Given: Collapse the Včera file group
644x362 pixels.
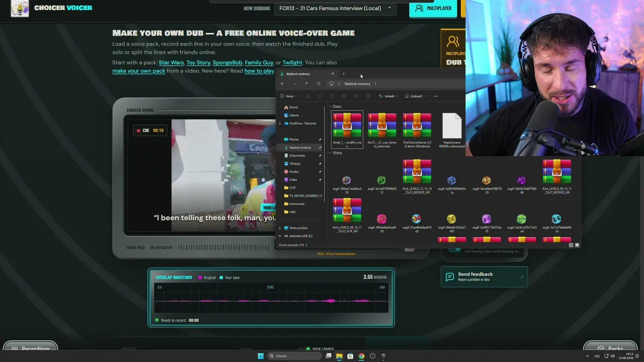Looking at the screenshot, I should (330, 153).
